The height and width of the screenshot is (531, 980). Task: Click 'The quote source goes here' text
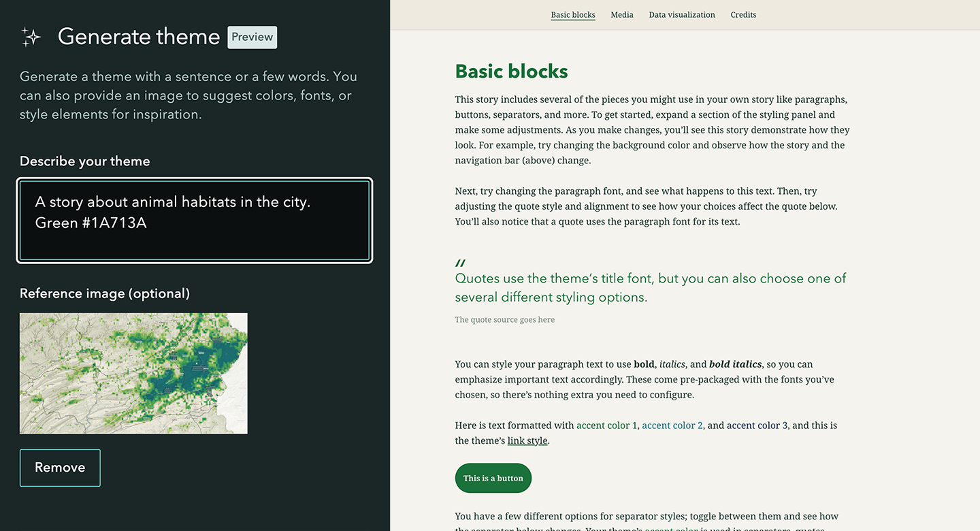point(505,320)
